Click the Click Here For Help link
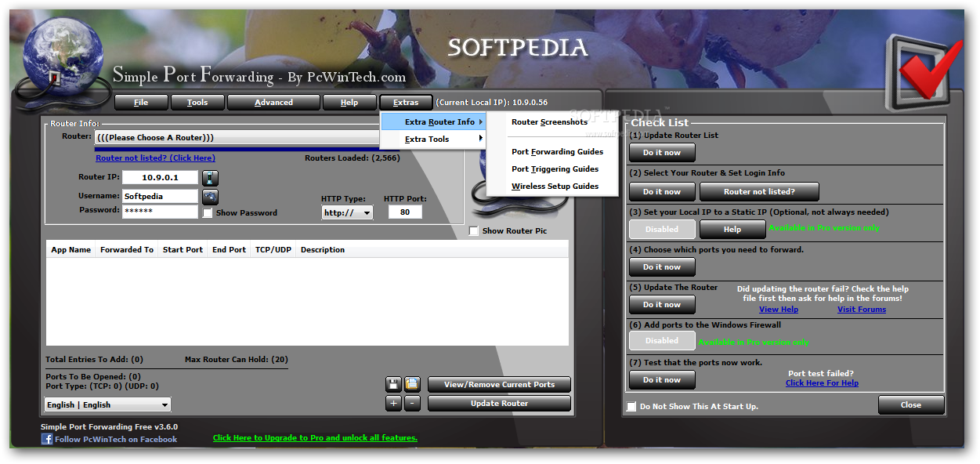 (822, 383)
